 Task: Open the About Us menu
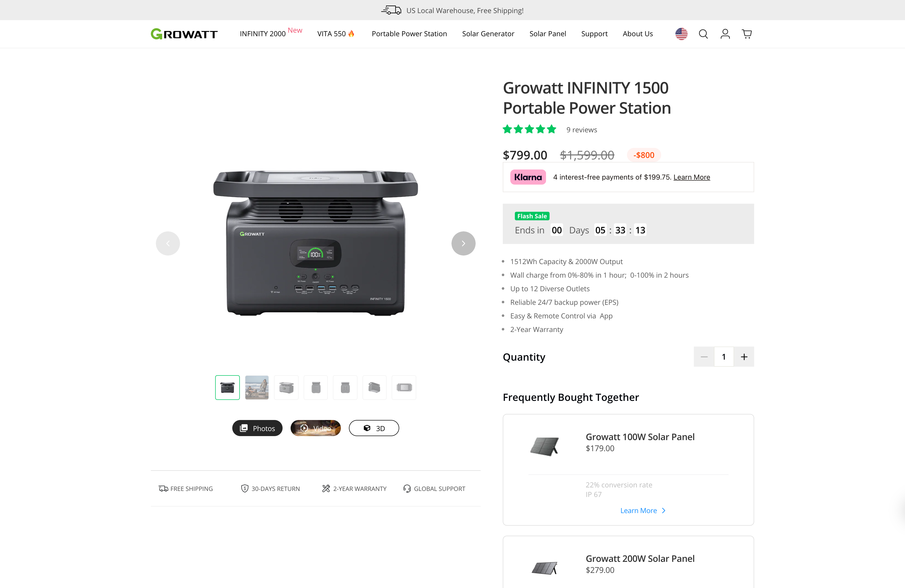click(x=637, y=34)
